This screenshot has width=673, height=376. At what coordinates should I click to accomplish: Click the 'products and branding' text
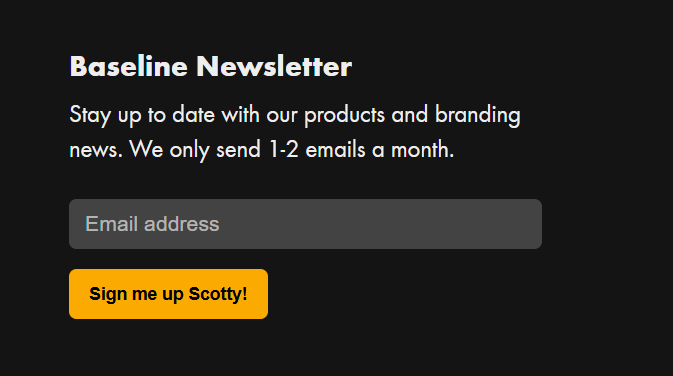412,115
